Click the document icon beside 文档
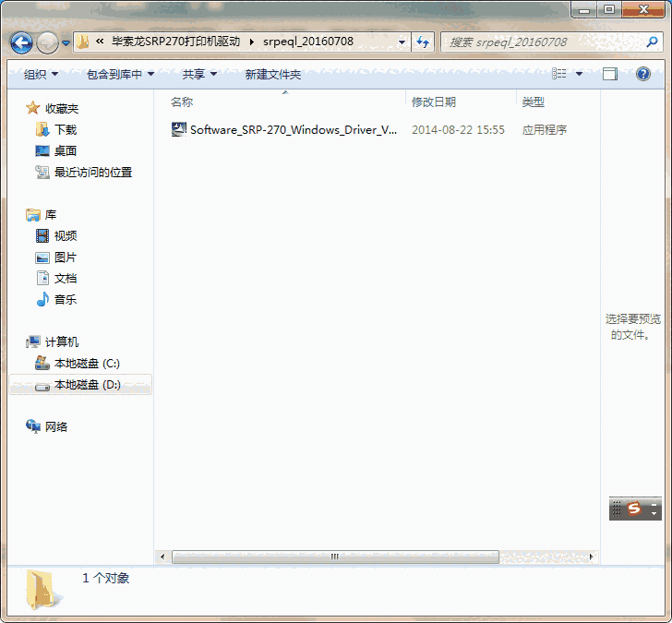672x623 pixels. [x=42, y=278]
